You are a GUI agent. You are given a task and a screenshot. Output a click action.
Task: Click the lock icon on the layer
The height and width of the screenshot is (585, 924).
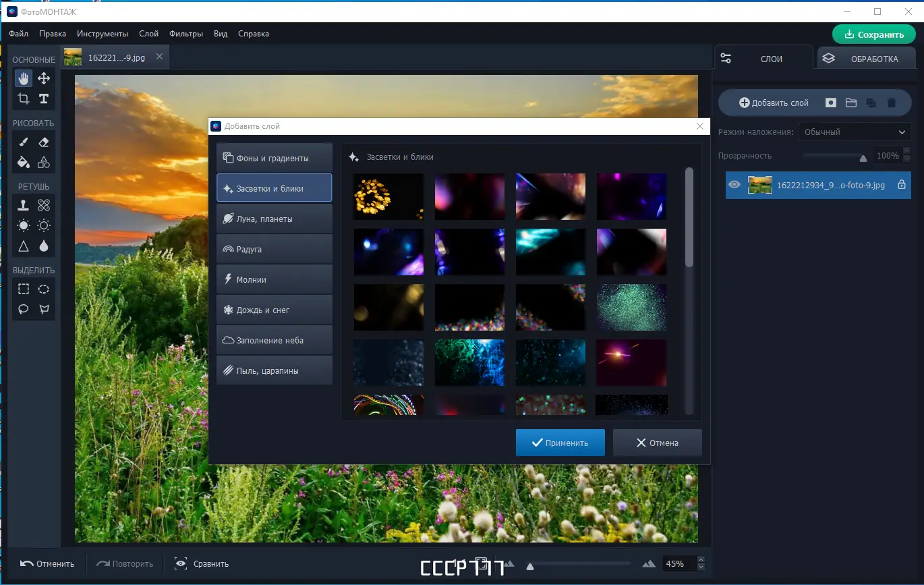902,185
